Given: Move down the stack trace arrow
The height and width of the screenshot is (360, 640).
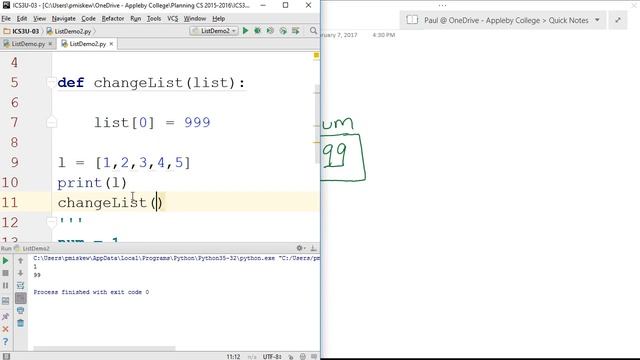Looking at the screenshot, I should (20, 273).
